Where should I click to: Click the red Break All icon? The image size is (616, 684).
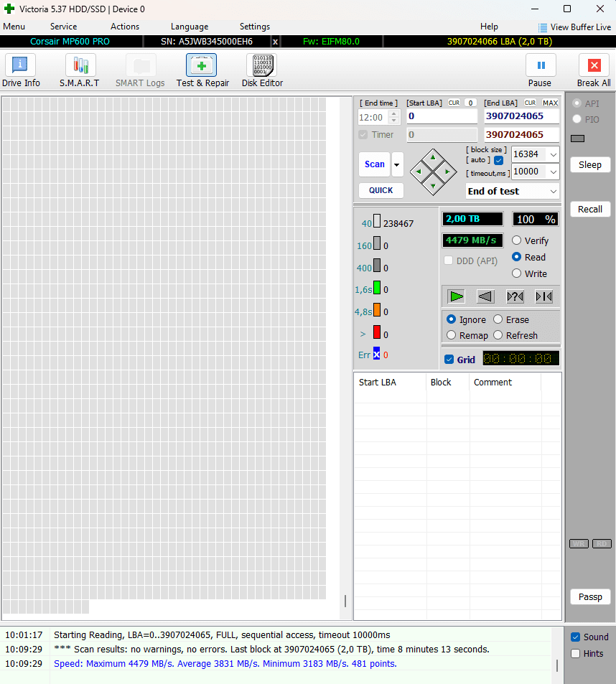[594, 65]
